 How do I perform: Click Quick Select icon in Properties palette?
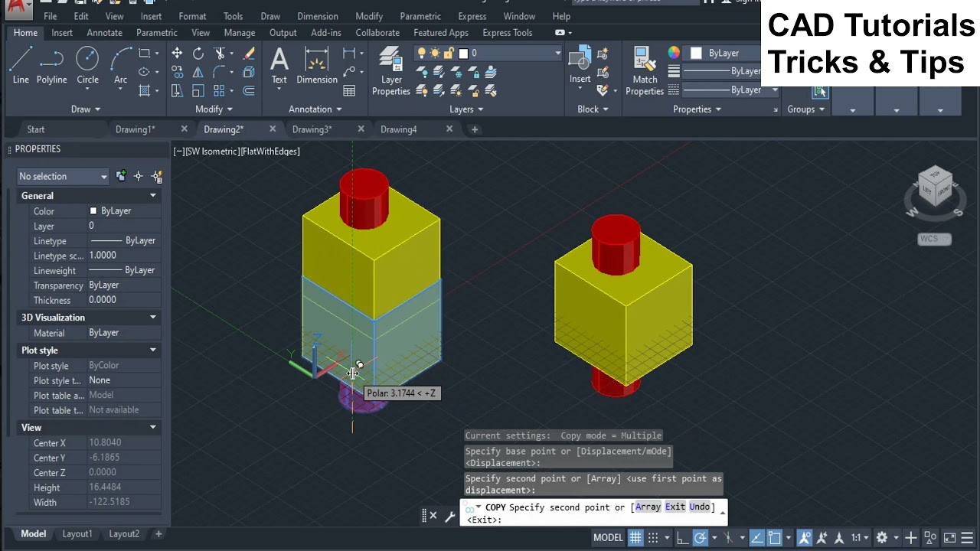tap(157, 176)
